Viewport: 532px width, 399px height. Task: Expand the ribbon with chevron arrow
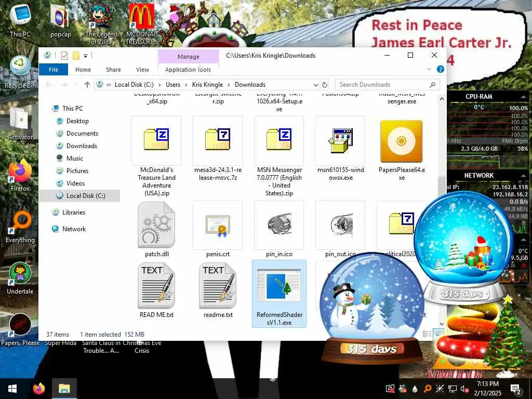429,69
